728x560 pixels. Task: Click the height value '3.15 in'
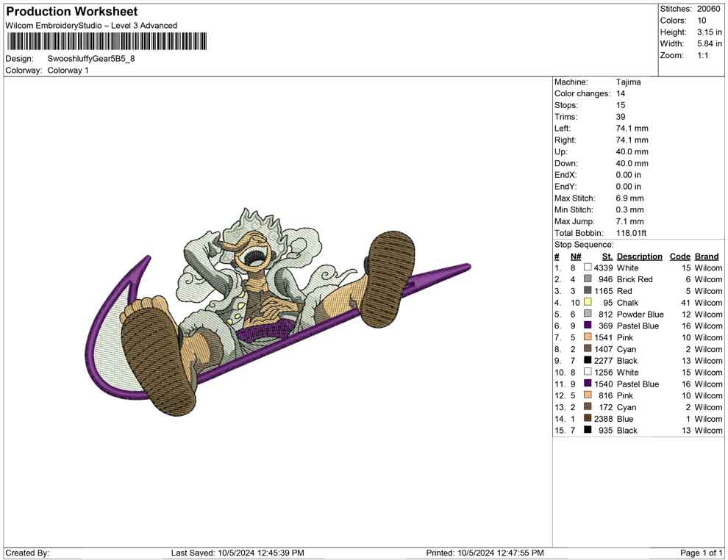(709, 32)
